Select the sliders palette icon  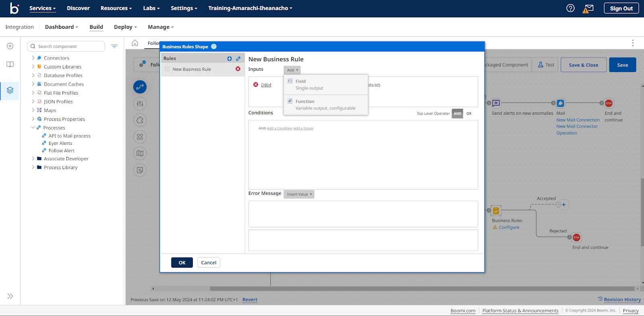140,103
